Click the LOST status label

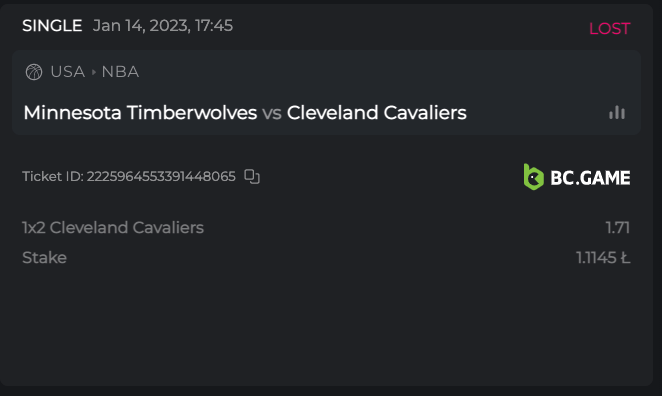tap(610, 29)
